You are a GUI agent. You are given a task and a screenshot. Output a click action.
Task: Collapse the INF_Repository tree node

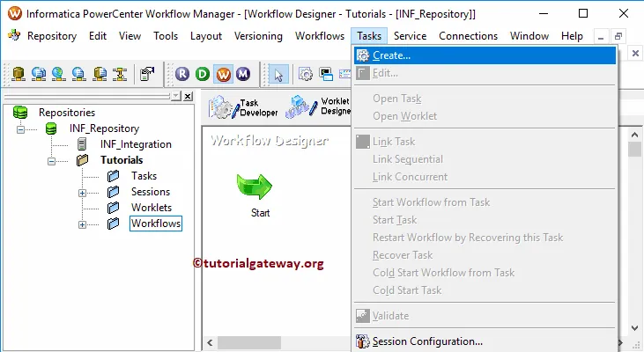pyautogui.click(x=20, y=129)
